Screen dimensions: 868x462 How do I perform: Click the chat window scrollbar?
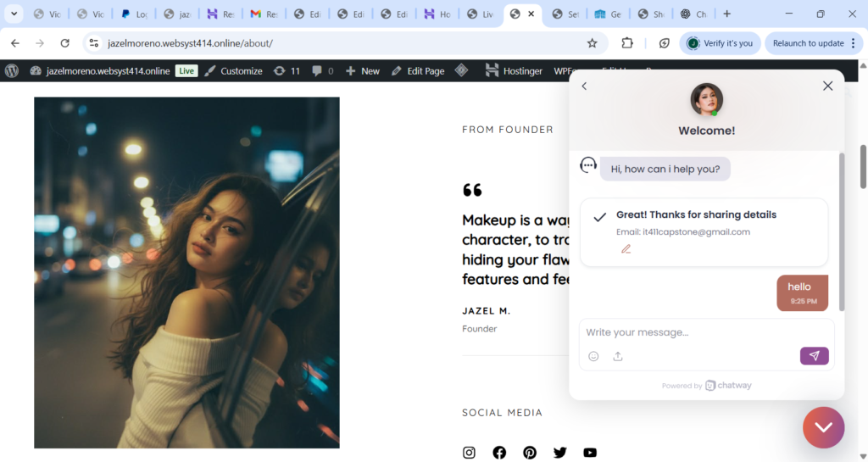tap(841, 231)
